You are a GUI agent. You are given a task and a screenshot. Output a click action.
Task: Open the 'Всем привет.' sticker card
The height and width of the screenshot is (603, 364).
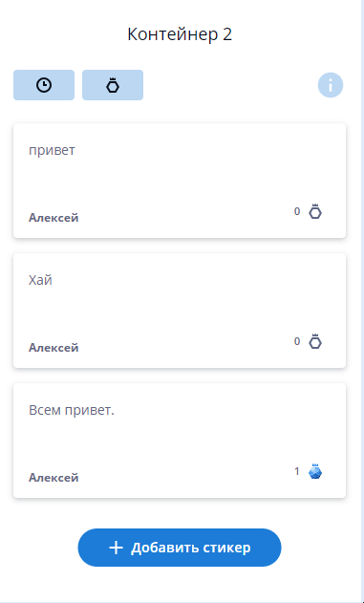pos(180,441)
